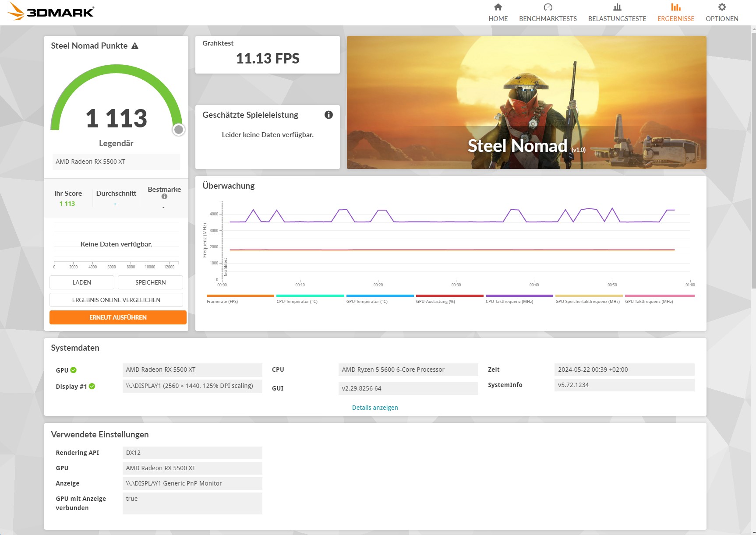Click the Ergebnisse results icon
This screenshot has width=756, height=535.
pos(676,7)
